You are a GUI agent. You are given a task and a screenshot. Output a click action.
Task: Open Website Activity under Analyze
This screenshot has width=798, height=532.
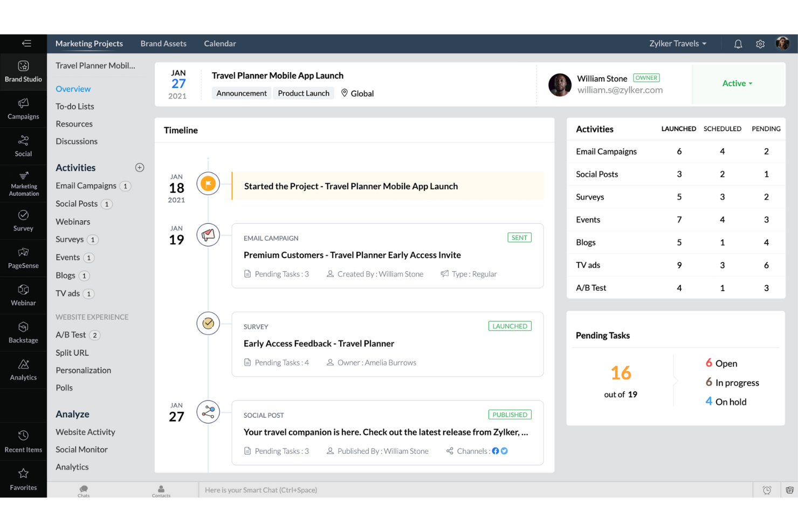point(85,432)
